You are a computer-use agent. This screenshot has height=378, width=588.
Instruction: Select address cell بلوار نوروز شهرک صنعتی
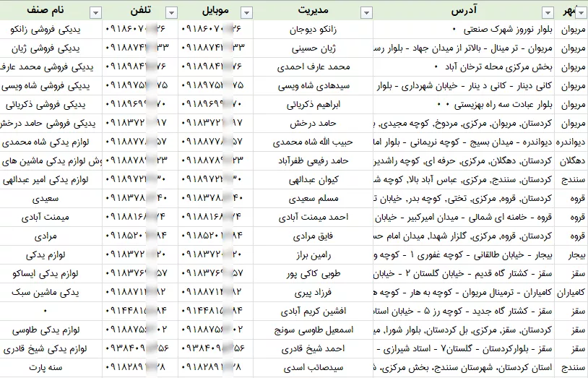tap(464, 30)
